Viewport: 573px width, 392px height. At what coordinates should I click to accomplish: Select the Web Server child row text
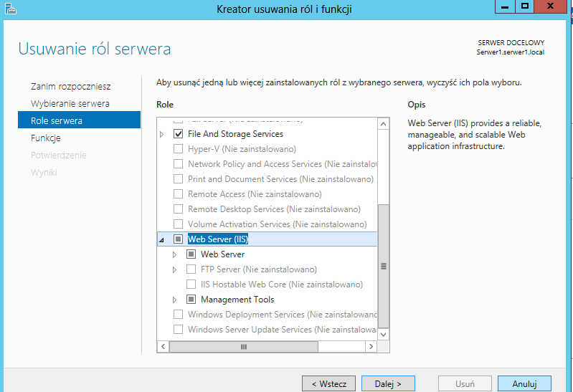click(x=222, y=254)
